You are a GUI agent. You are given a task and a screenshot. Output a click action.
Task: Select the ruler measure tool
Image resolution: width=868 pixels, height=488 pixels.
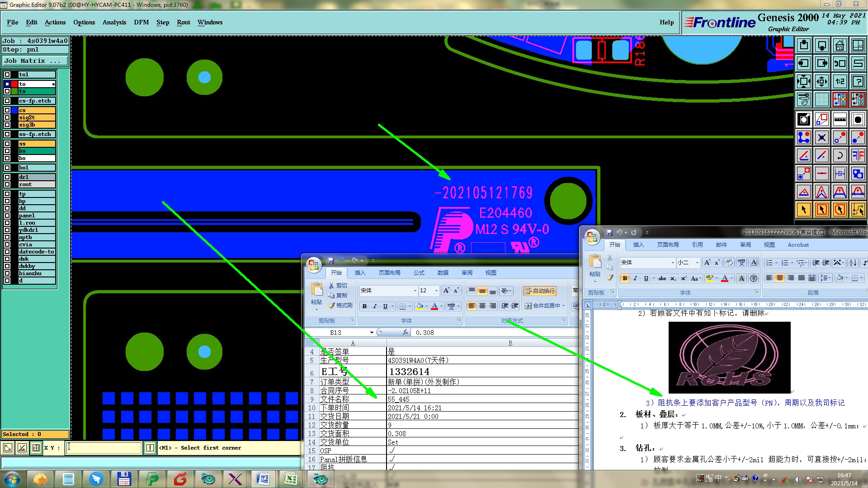[840, 120]
